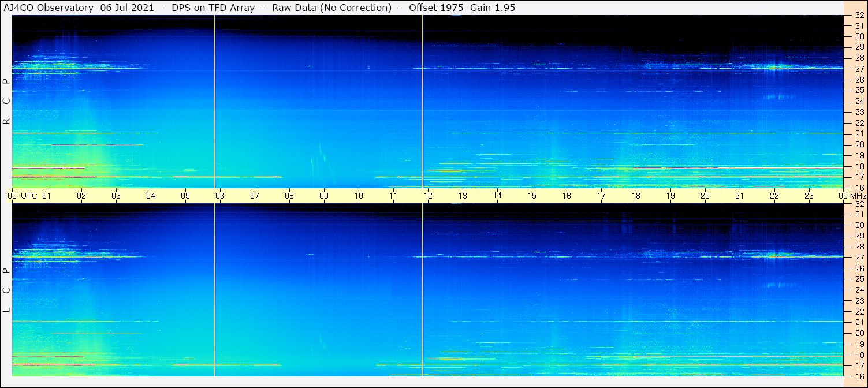Click the 20 MHz label of LCP panel
The width and height of the screenshot is (868, 388).
click(859, 333)
